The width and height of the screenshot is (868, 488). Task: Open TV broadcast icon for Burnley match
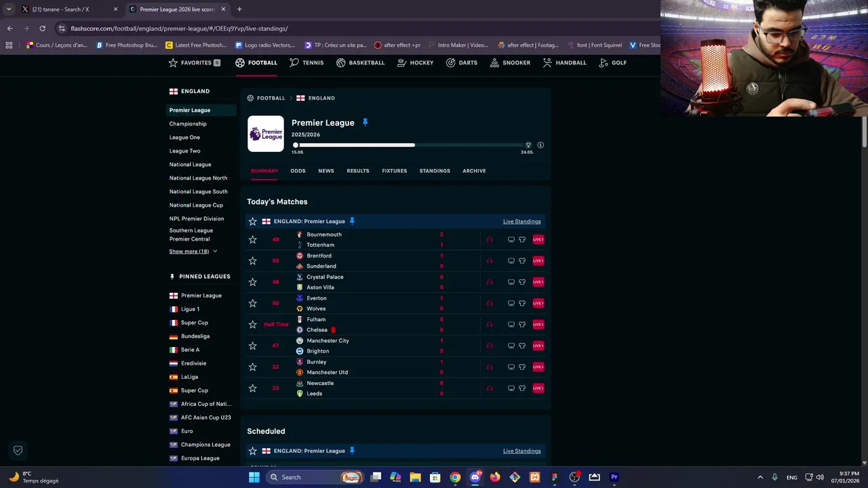(x=511, y=367)
